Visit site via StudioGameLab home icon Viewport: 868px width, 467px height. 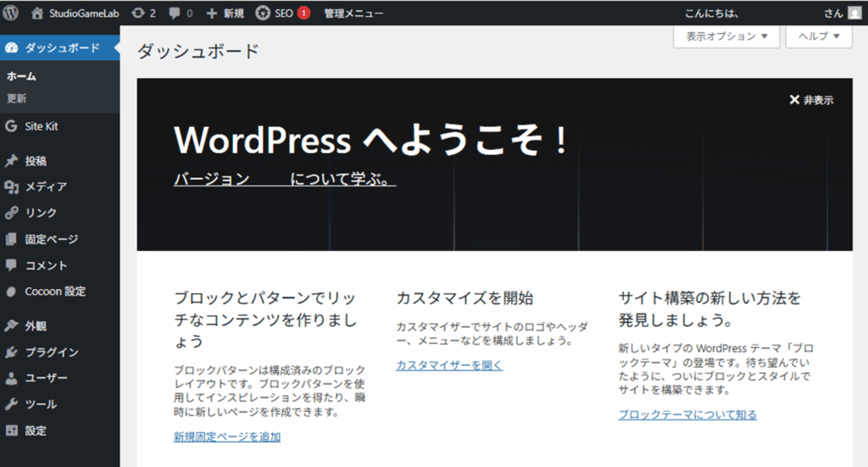point(37,13)
